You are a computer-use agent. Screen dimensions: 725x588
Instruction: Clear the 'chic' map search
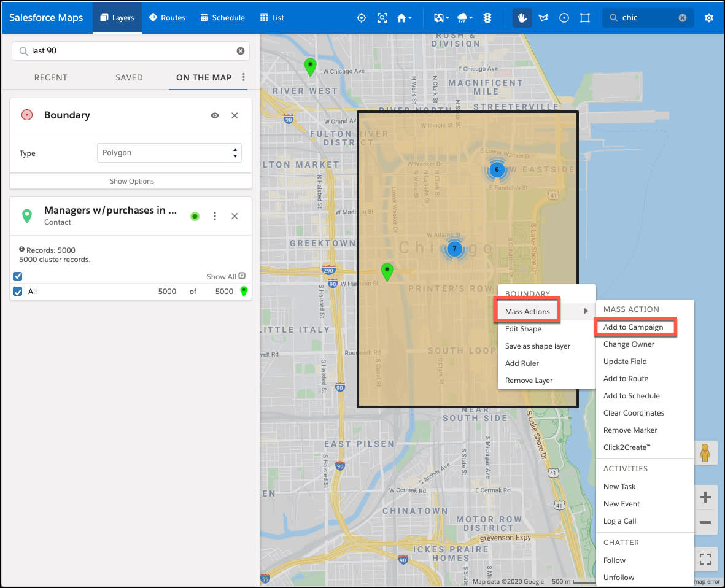click(683, 18)
